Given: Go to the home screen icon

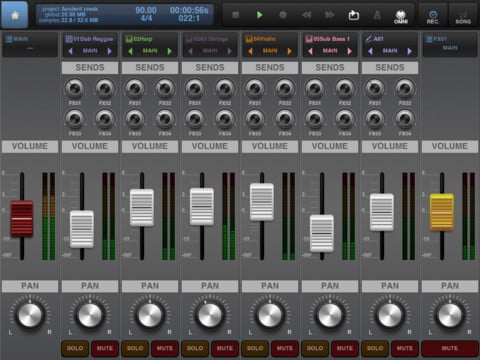Looking at the screenshot, I should (x=15, y=15).
